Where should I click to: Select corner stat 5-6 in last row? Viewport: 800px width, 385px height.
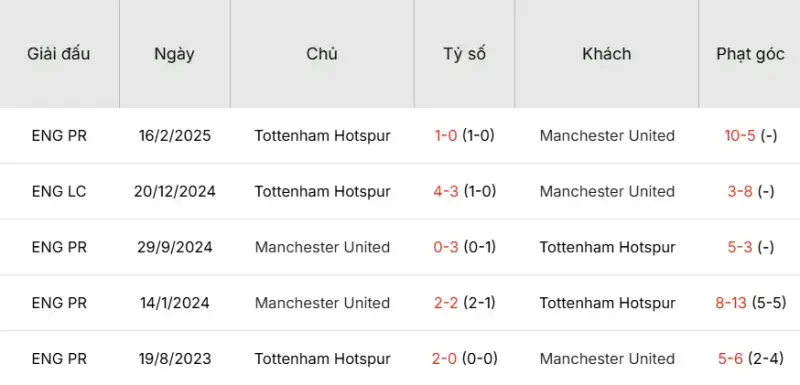[x=731, y=358]
